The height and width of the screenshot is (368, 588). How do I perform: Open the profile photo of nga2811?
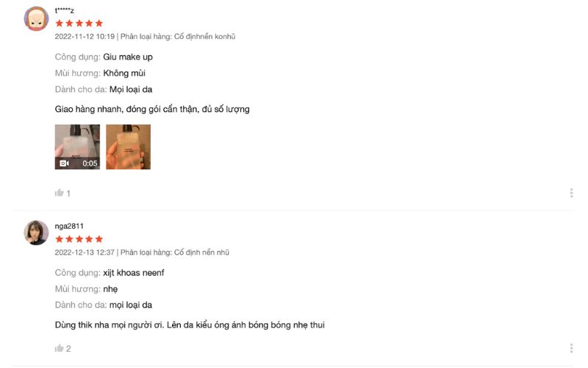36,233
